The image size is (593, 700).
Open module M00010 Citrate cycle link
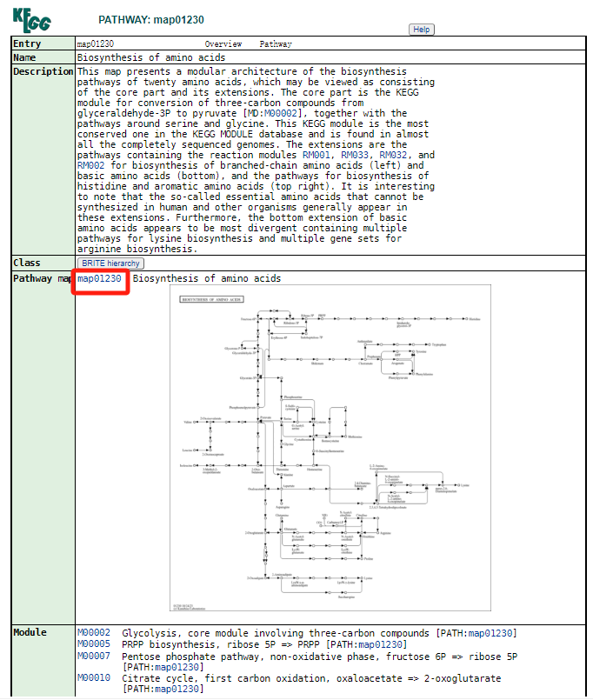94,677
